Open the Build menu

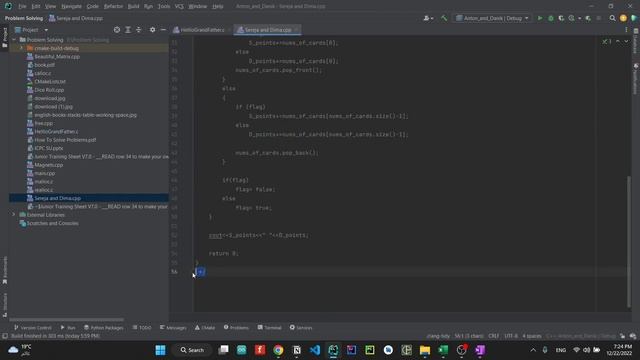[x=133, y=6]
